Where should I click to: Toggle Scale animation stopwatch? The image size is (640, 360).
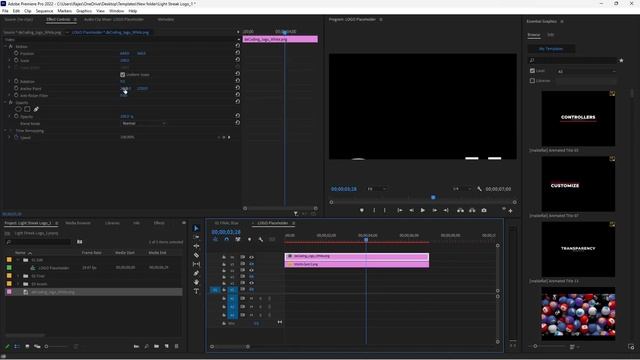[x=16, y=60]
